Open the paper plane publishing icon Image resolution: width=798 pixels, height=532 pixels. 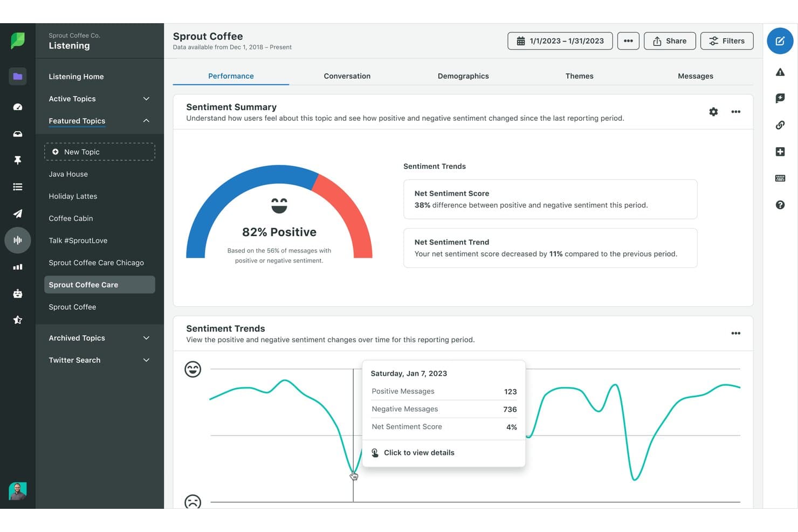(17, 213)
